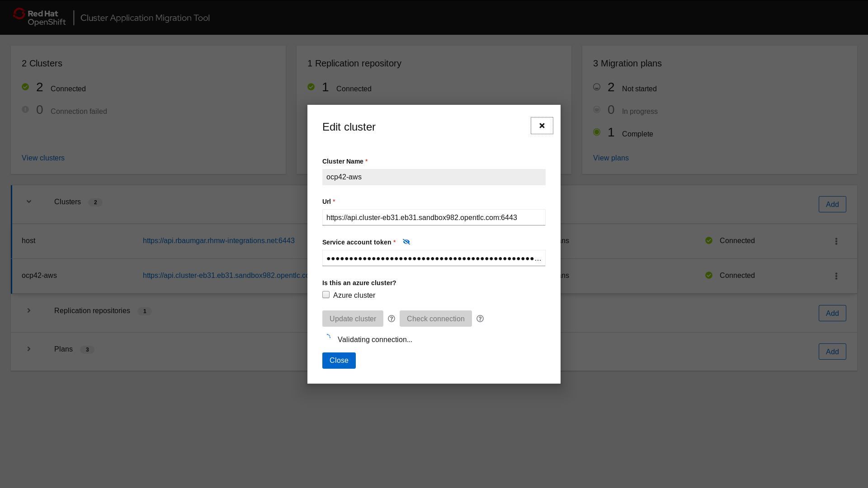Click the Update cluster button
The height and width of the screenshot is (488, 868).
coord(353,319)
